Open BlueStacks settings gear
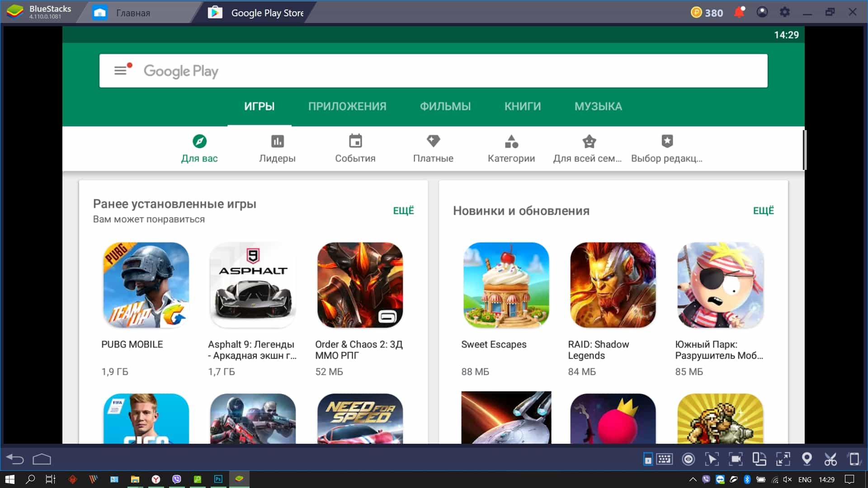 [x=785, y=12]
